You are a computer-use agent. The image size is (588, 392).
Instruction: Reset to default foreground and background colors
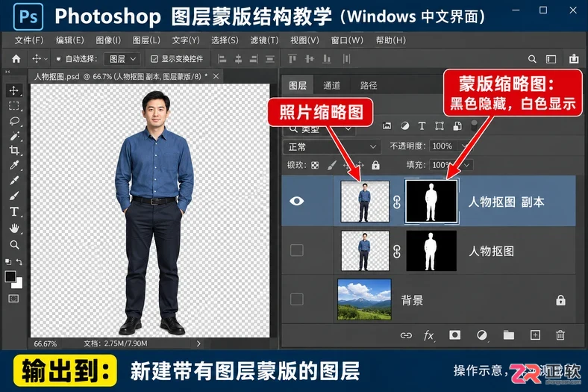8,262
